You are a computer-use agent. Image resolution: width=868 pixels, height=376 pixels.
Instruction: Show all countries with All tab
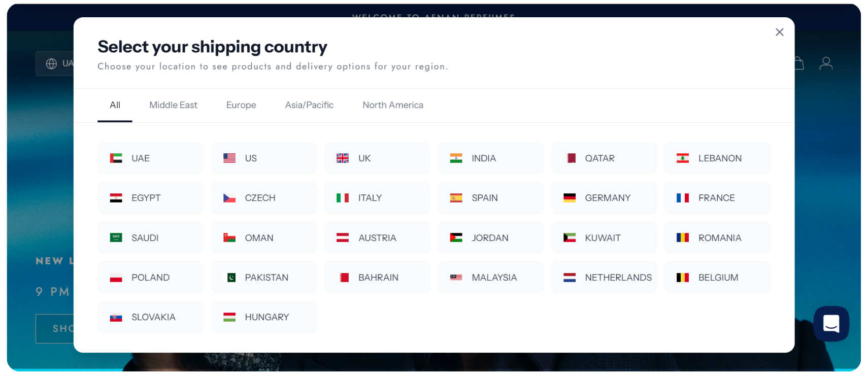(115, 105)
